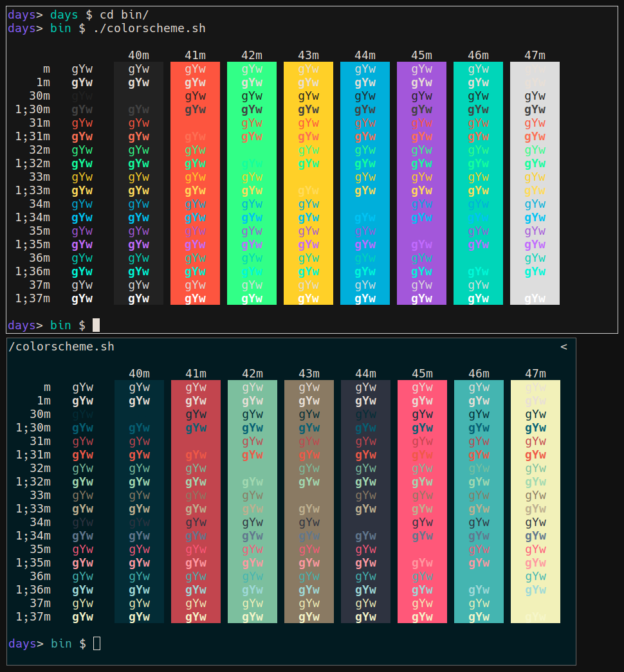
Task: Select the 42m column header in top terminal
Action: (252, 55)
